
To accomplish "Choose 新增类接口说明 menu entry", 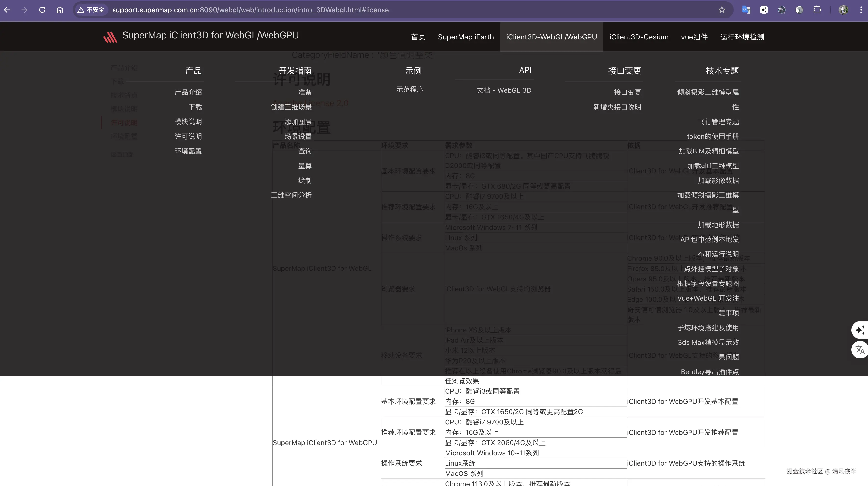I will pyautogui.click(x=617, y=107).
